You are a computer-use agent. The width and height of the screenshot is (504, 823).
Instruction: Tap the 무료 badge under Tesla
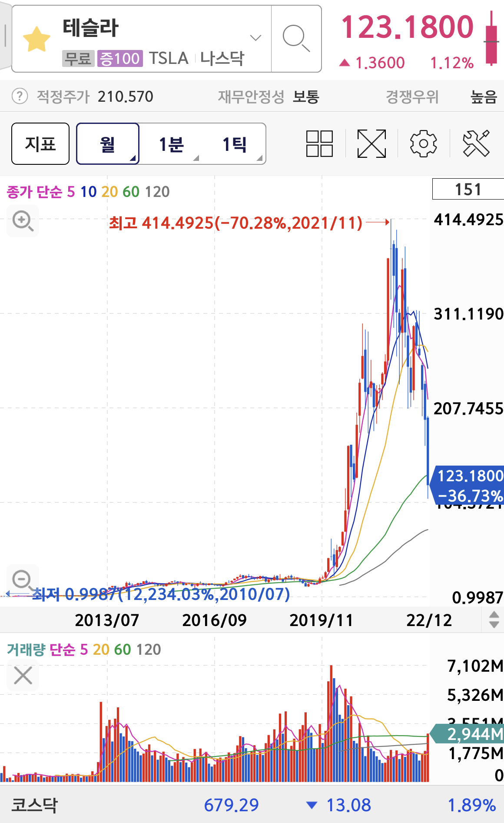tap(78, 58)
